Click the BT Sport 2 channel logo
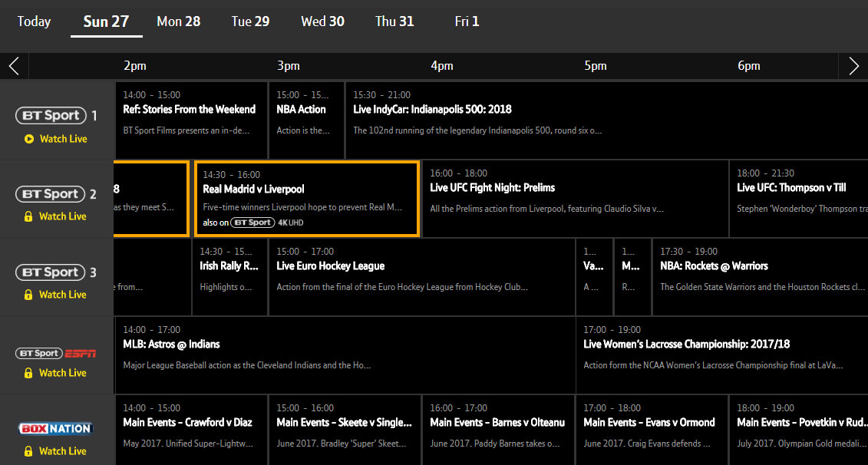This screenshot has height=465, width=868. [51, 194]
